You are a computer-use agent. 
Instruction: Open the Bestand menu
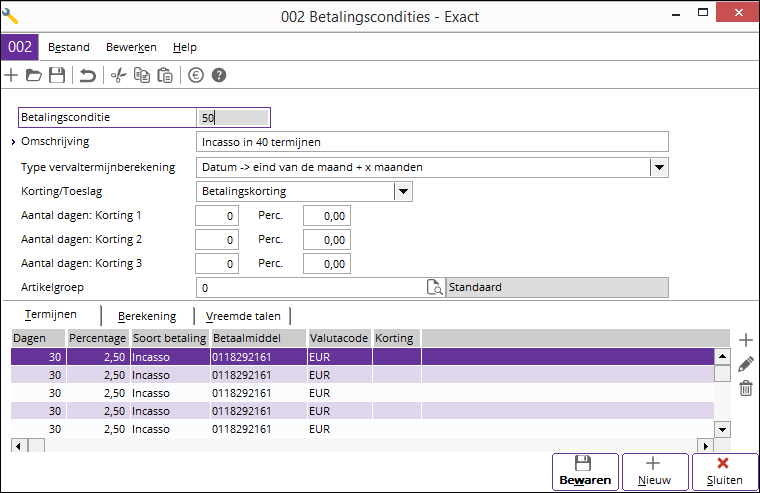69,47
